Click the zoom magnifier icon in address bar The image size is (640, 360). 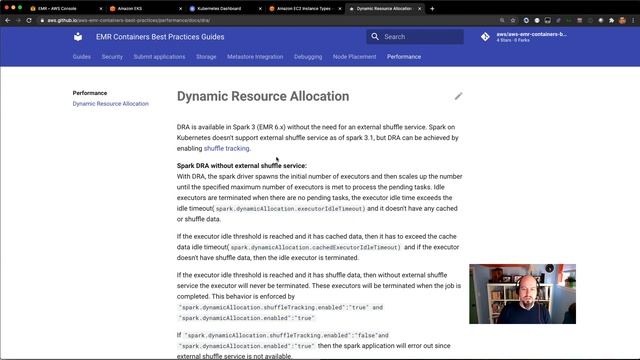click(x=502, y=20)
